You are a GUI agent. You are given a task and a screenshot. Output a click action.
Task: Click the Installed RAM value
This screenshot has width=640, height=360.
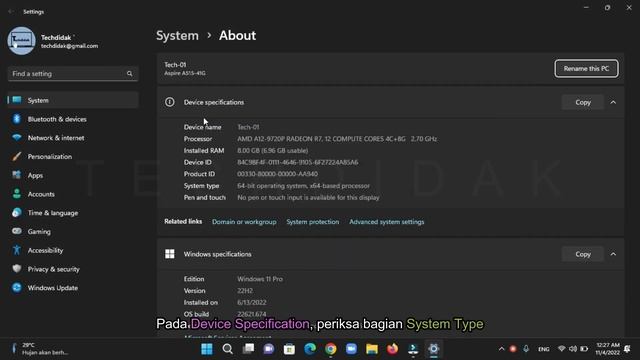pos(273,151)
